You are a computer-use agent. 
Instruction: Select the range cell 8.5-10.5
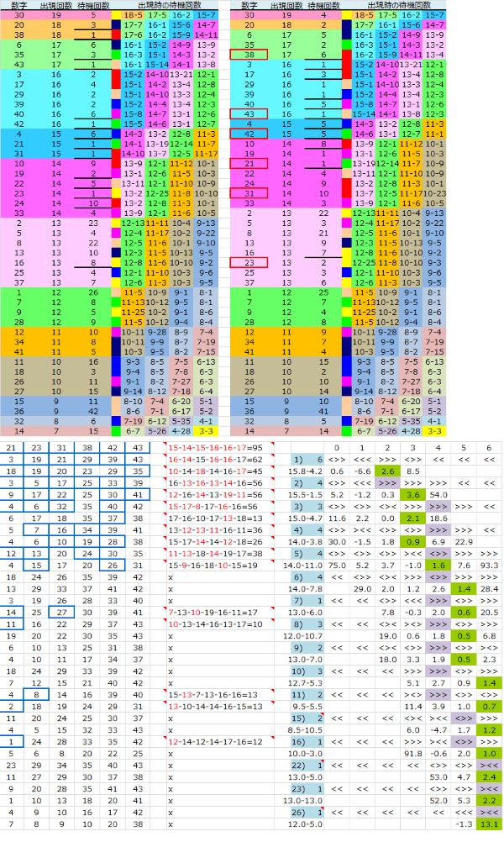pos(306,730)
